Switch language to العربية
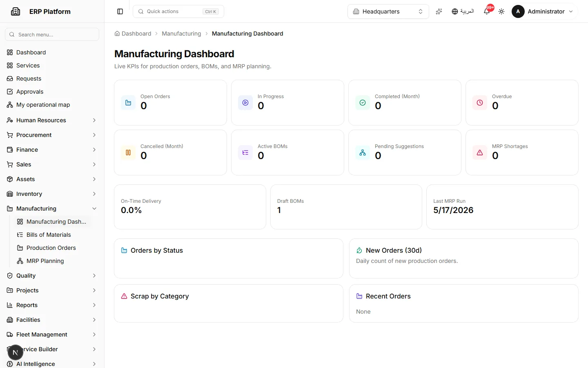 [463, 11]
